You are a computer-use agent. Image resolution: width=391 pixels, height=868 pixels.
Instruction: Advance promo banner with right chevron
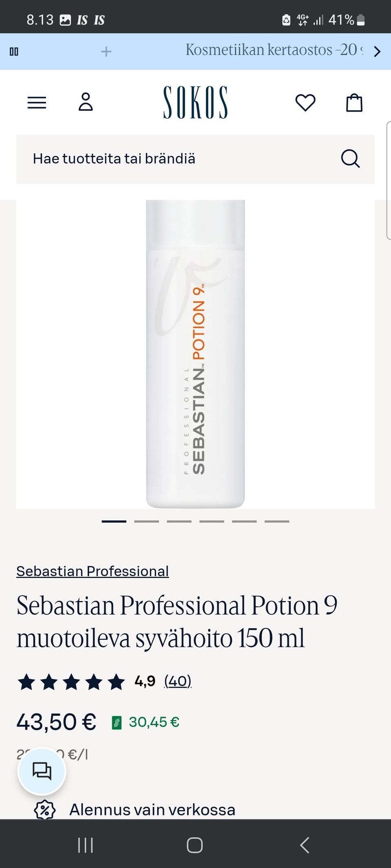click(x=378, y=52)
